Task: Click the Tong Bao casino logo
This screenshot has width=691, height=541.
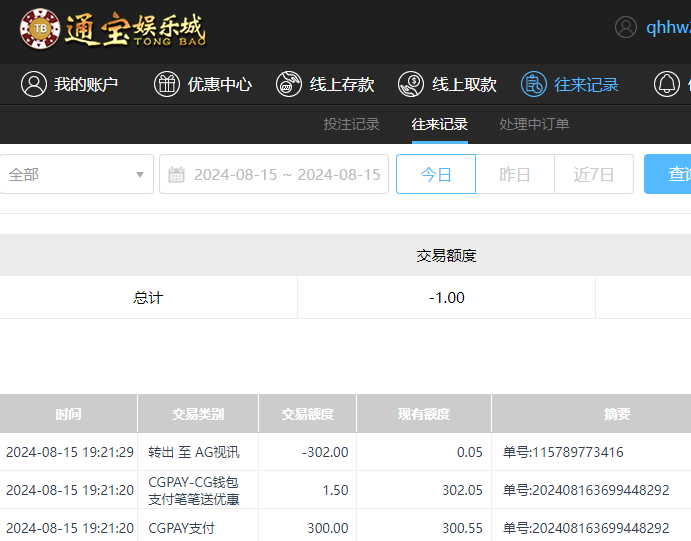Action: point(112,28)
